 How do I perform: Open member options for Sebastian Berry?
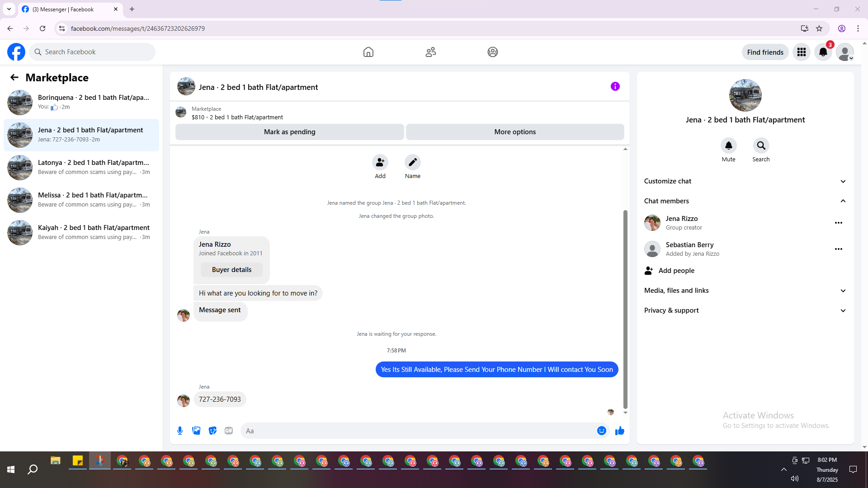[839, 249]
